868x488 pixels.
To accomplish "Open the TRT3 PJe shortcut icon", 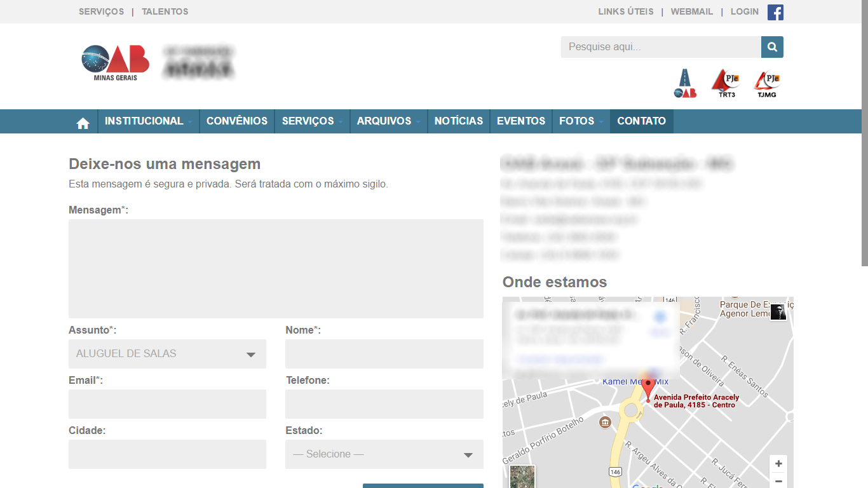I will coord(726,84).
